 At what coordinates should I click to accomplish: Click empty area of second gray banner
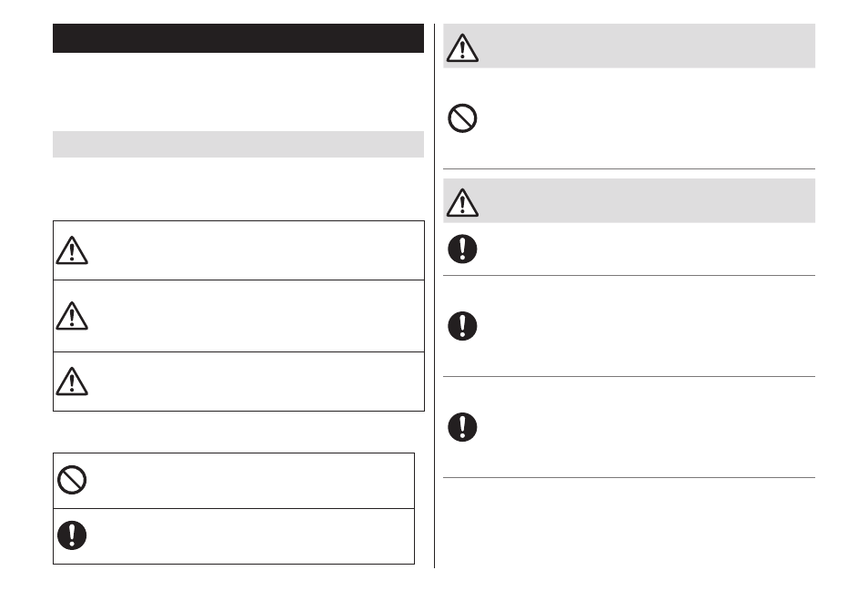click(648, 200)
